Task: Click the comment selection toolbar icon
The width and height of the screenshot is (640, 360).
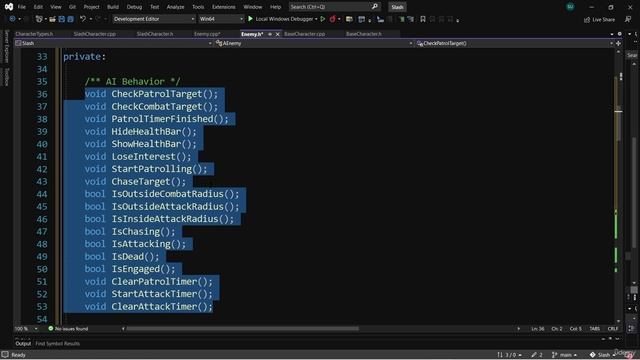Action: pos(401,19)
